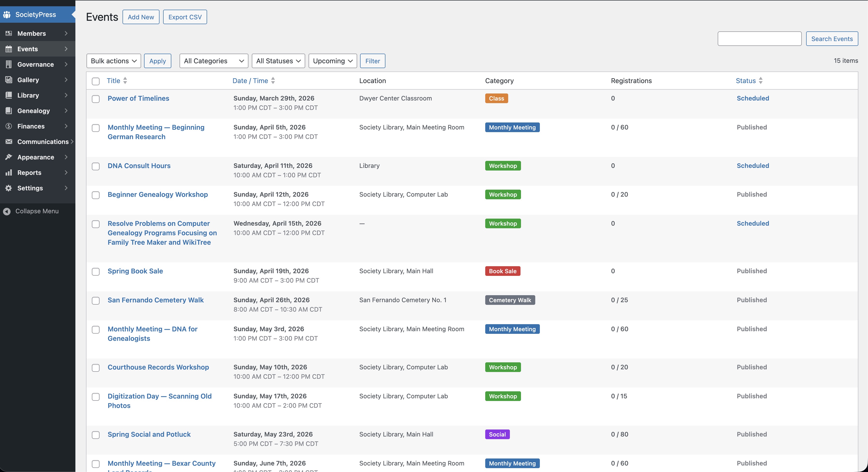Click the Finances dollar icon

click(9, 126)
